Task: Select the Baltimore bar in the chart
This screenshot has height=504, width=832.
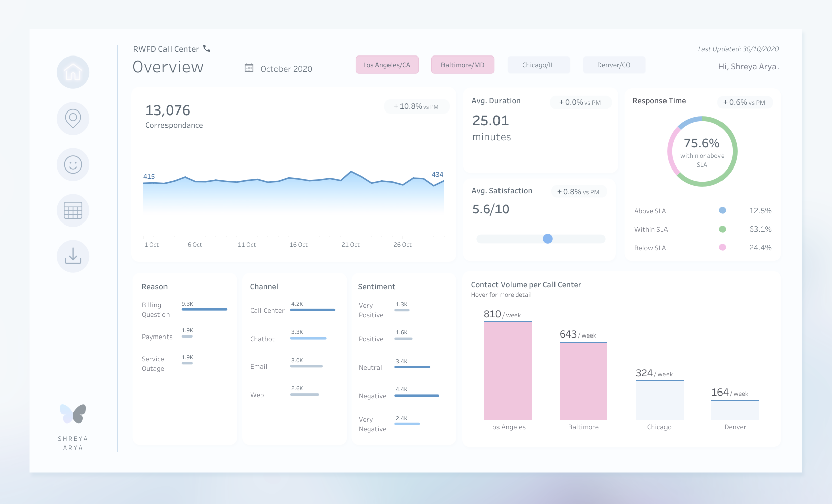Action: [583, 381]
